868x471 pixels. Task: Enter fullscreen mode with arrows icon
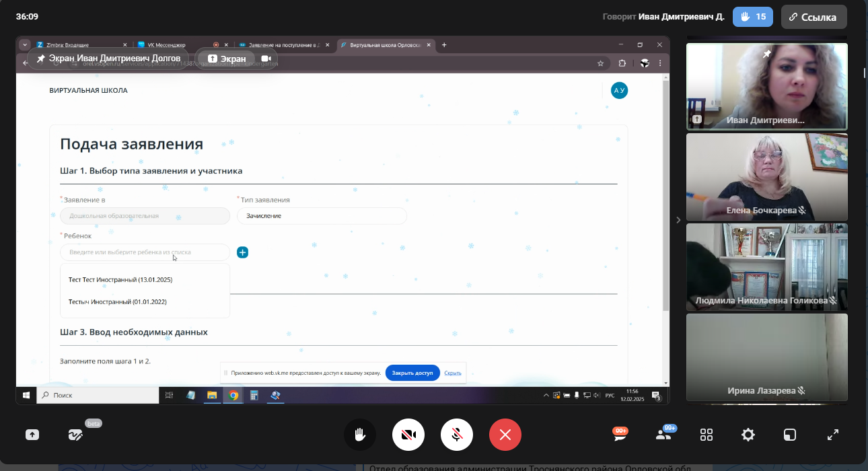pyautogui.click(x=833, y=435)
